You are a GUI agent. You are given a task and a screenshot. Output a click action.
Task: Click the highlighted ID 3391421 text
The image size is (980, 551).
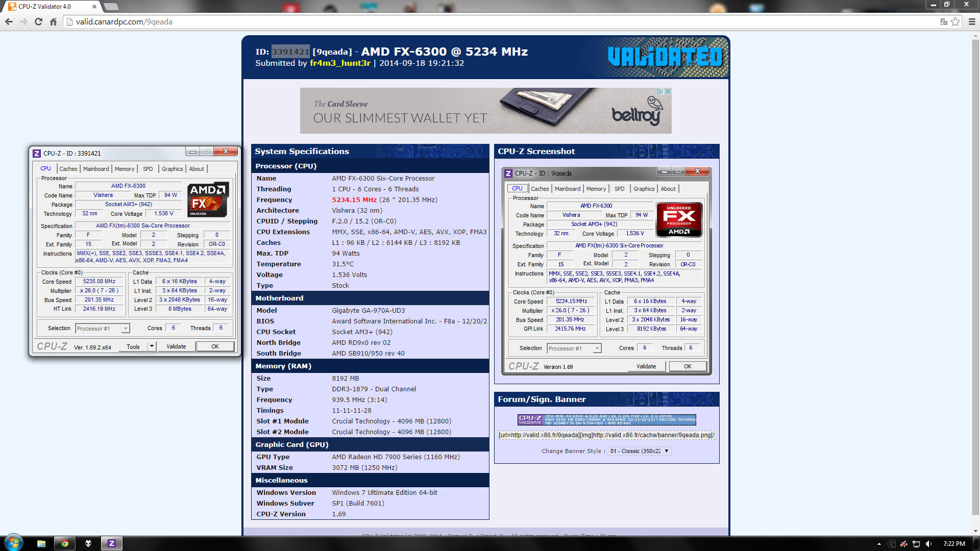(290, 52)
